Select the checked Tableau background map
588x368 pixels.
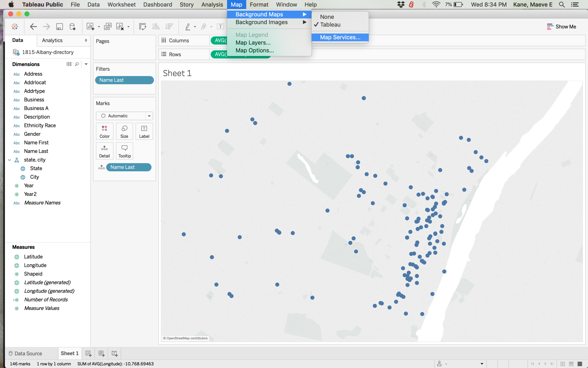coord(330,25)
